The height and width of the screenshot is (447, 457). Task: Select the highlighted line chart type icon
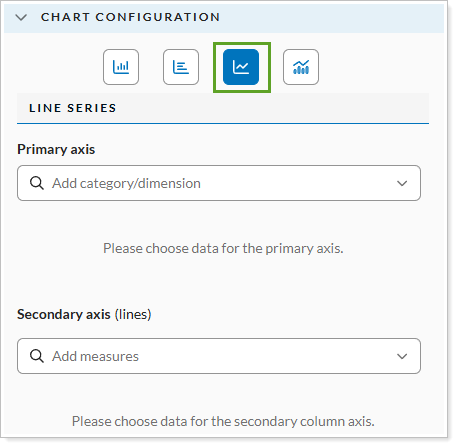coord(241,67)
